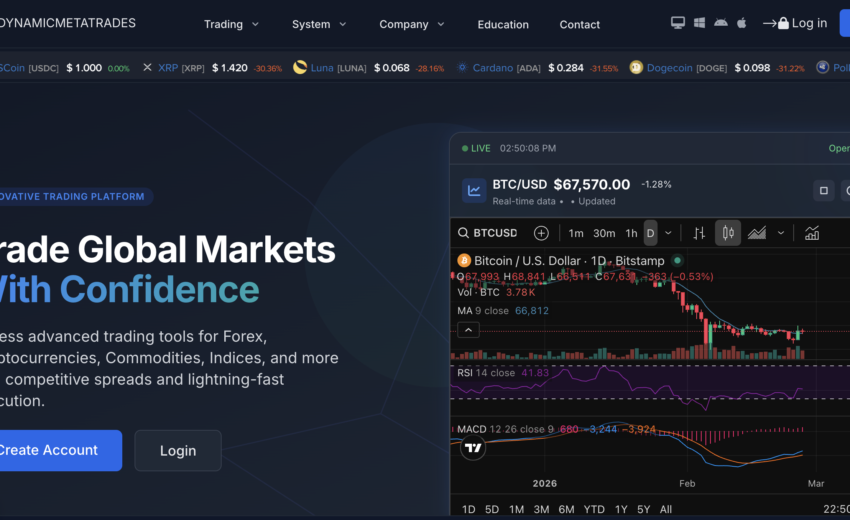Expand the time interval dropdown arrow

[668, 233]
